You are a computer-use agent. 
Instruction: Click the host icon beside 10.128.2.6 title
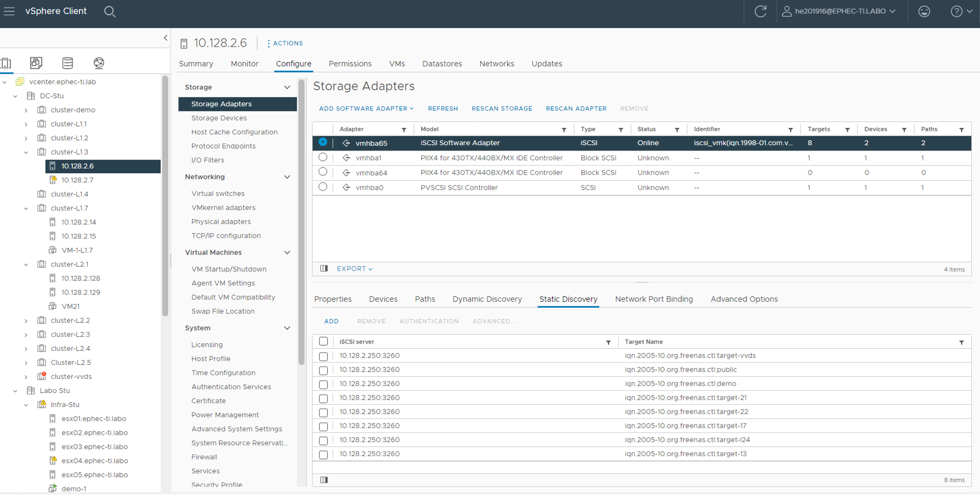pyautogui.click(x=184, y=44)
